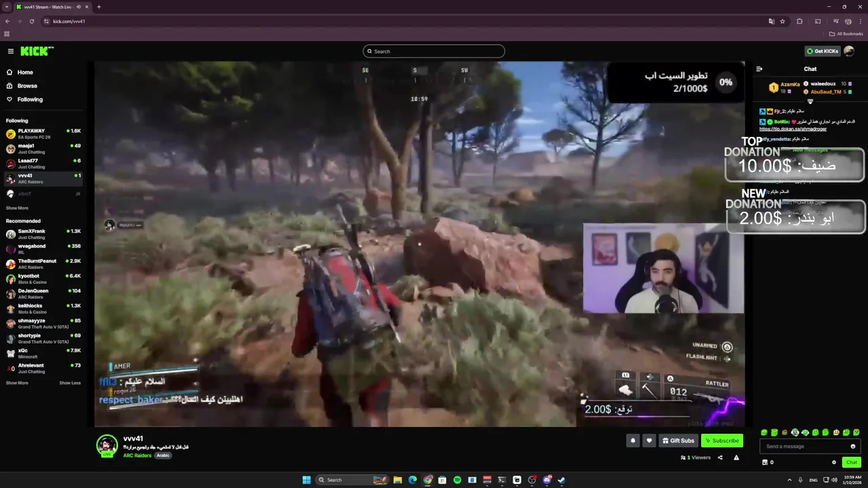The image size is (868, 488).
Task: Open wvagabond recommended channel
Action: tap(43, 249)
